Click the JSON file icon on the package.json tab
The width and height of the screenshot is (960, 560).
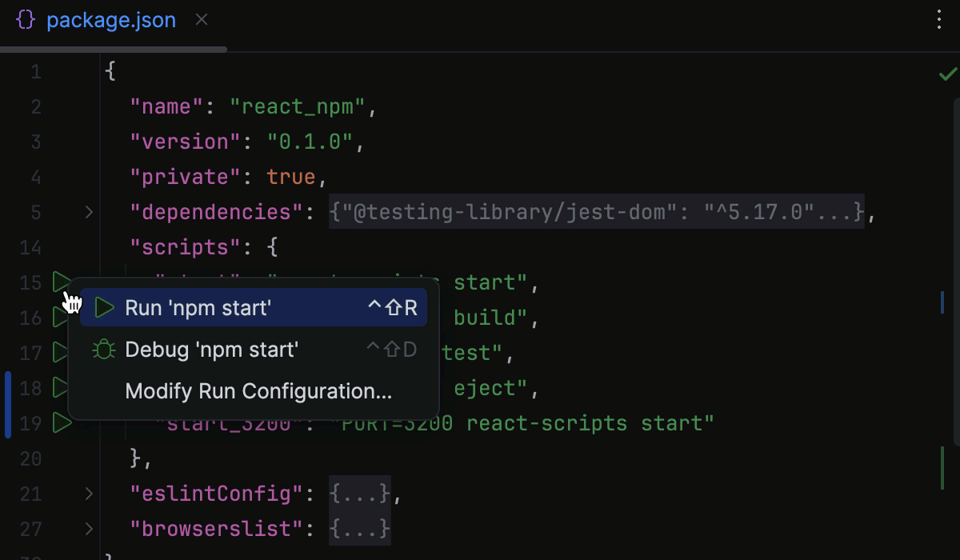click(26, 19)
